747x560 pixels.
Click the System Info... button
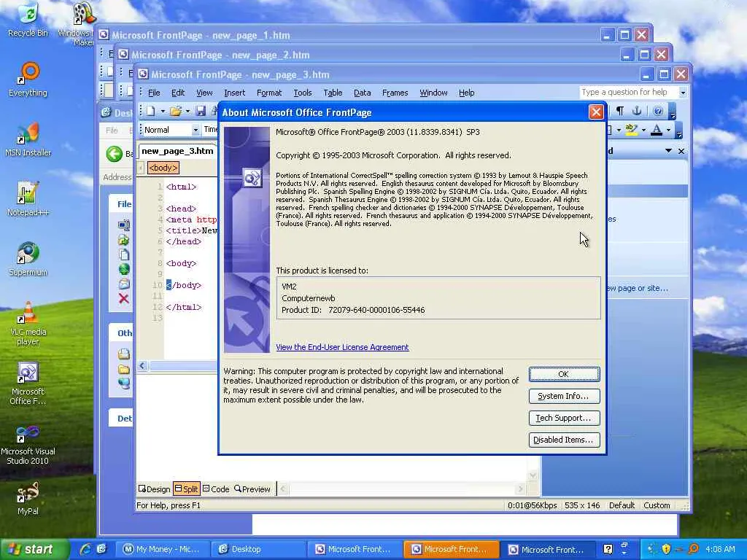(x=564, y=396)
